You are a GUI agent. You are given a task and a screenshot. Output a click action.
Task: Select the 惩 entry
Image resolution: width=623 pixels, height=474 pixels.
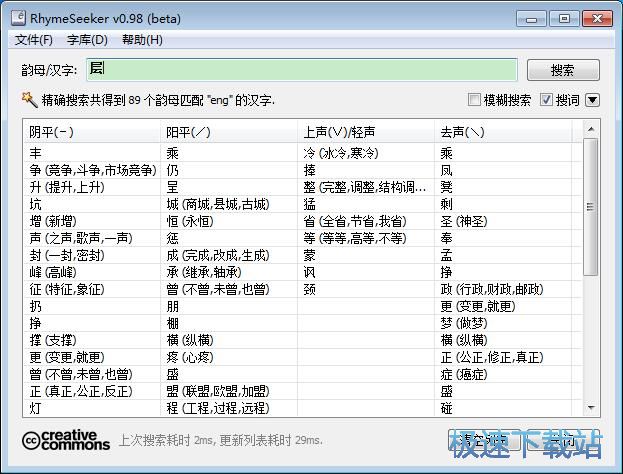(172, 238)
